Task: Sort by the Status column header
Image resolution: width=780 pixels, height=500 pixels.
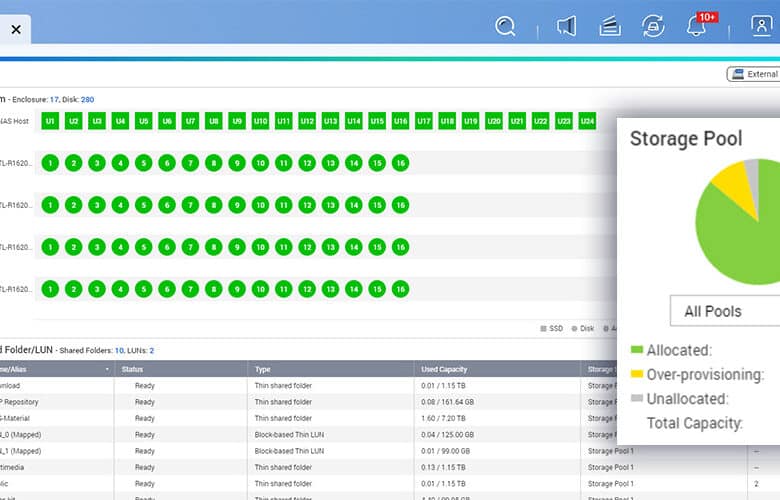Action: pos(132,369)
